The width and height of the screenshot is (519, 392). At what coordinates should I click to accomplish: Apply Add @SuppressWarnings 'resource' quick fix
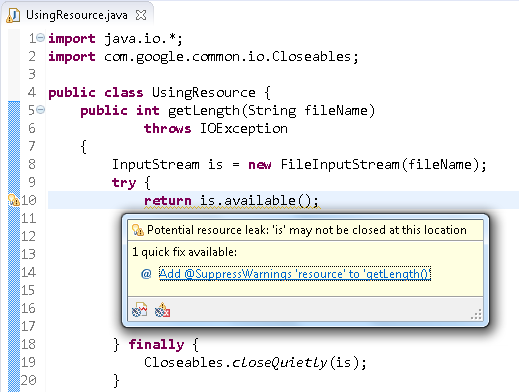click(295, 274)
